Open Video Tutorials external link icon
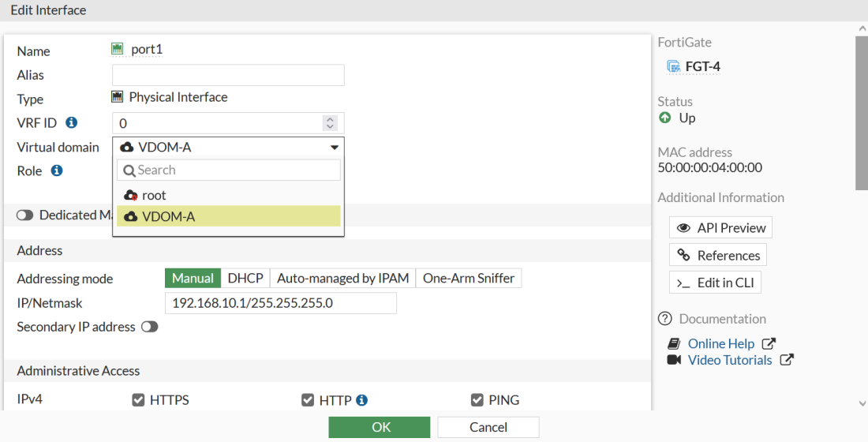This screenshot has width=868, height=442. [786, 360]
